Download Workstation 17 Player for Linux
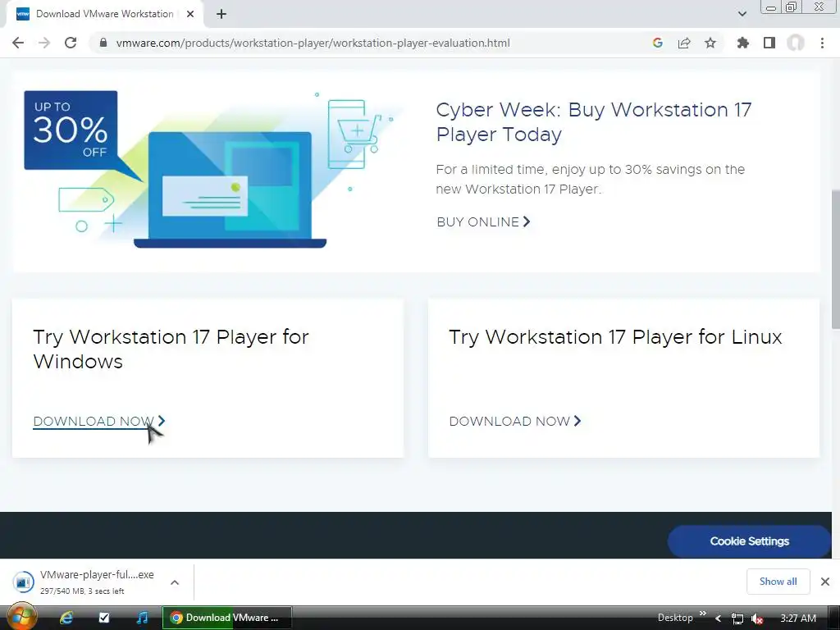The width and height of the screenshot is (840, 630). pos(515,421)
